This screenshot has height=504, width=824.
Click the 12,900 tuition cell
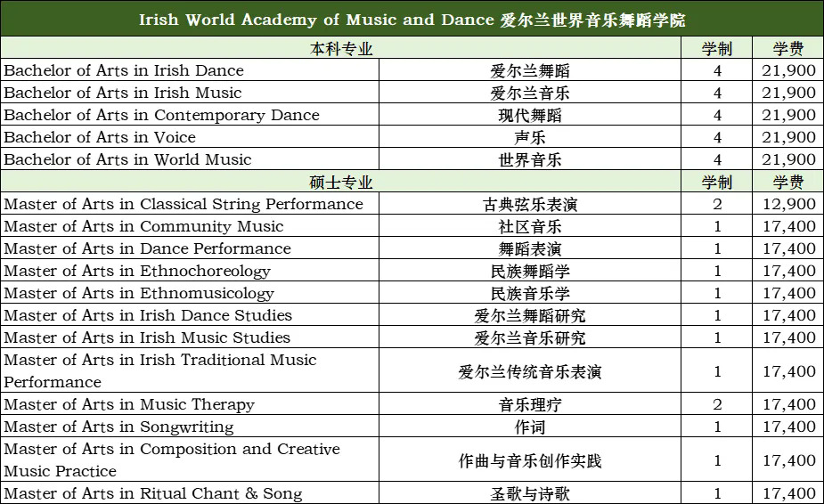(788, 204)
